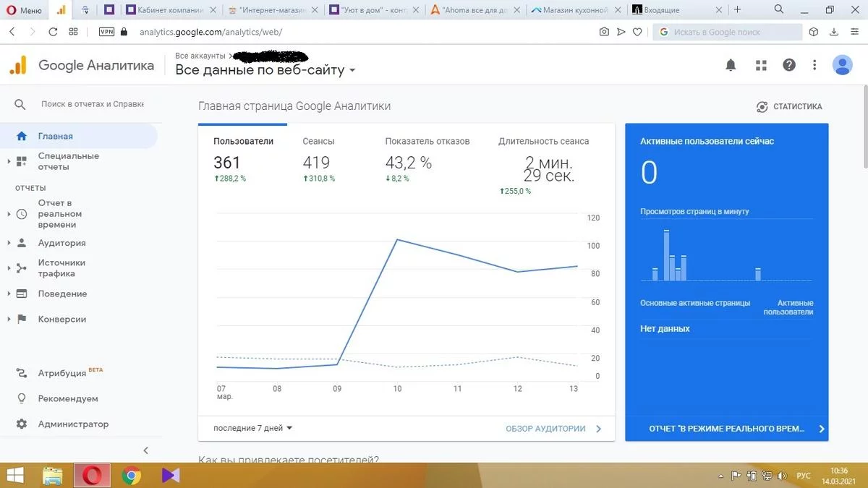The image size is (868, 488).
Task: Open downloads in Opera toolbar
Action: (834, 32)
